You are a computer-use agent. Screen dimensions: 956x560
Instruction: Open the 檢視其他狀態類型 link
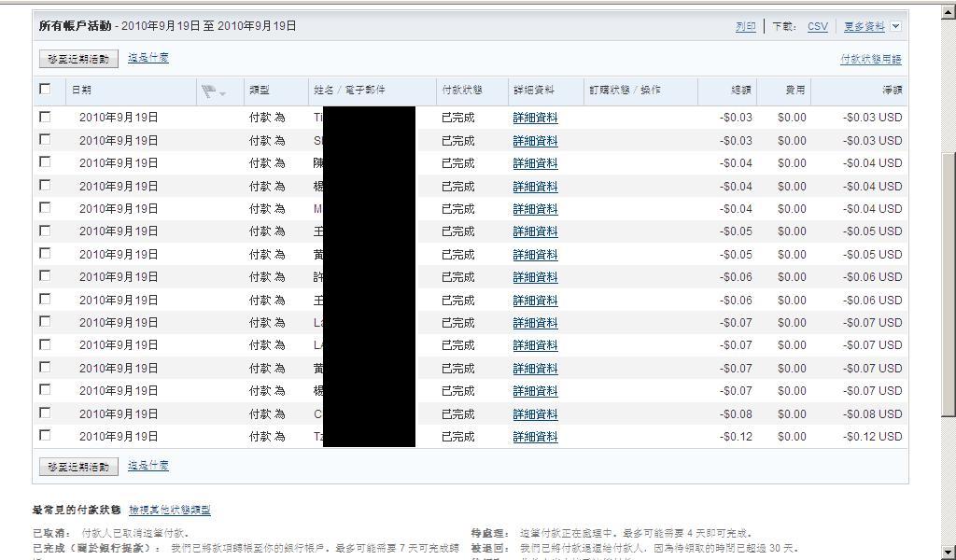pyautogui.click(x=170, y=510)
